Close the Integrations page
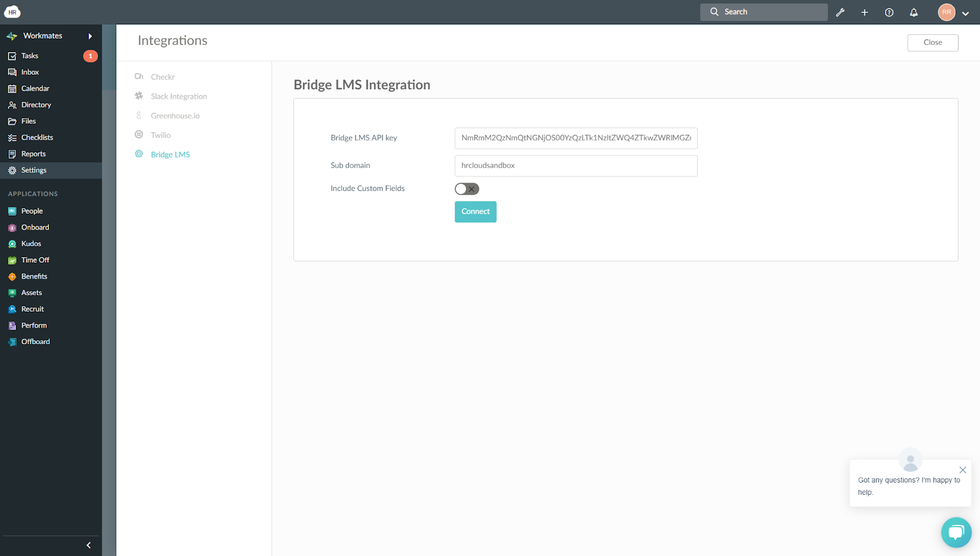This screenshot has width=980, height=556. (933, 43)
